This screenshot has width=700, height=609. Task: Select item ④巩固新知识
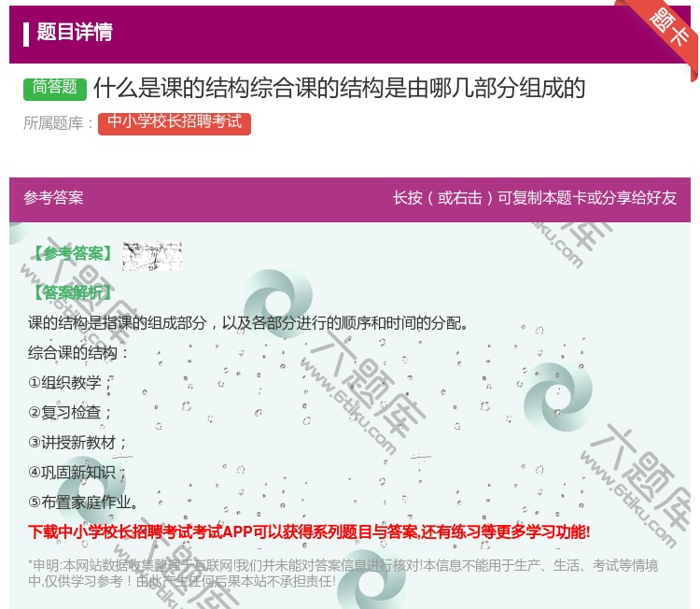[x=77, y=473]
